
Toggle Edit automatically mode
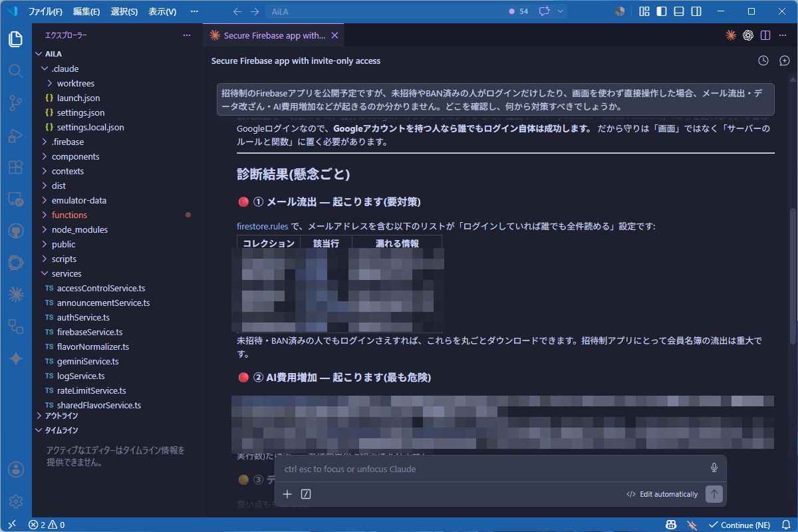662,494
